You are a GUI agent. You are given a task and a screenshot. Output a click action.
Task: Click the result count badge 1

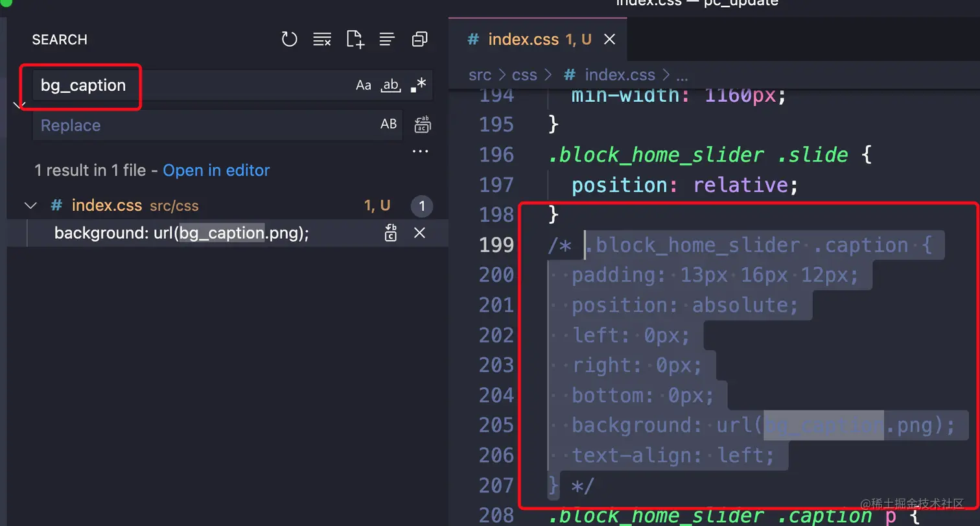click(x=422, y=207)
